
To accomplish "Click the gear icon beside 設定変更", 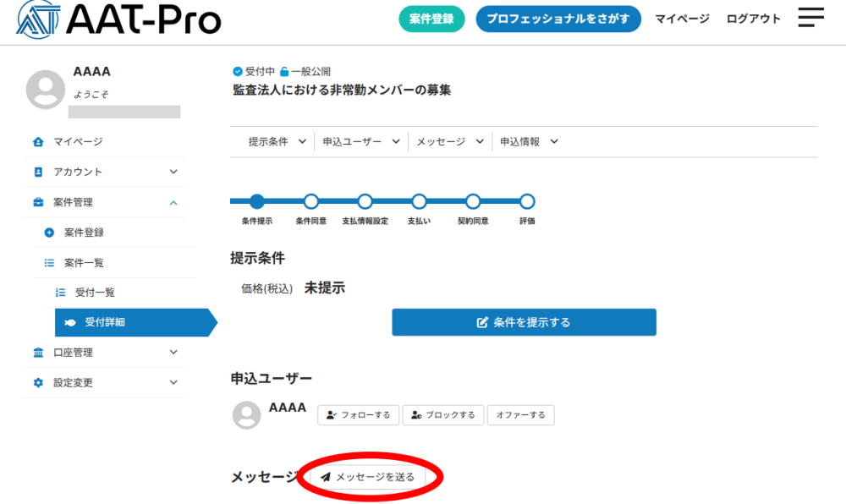I will pos(38,383).
